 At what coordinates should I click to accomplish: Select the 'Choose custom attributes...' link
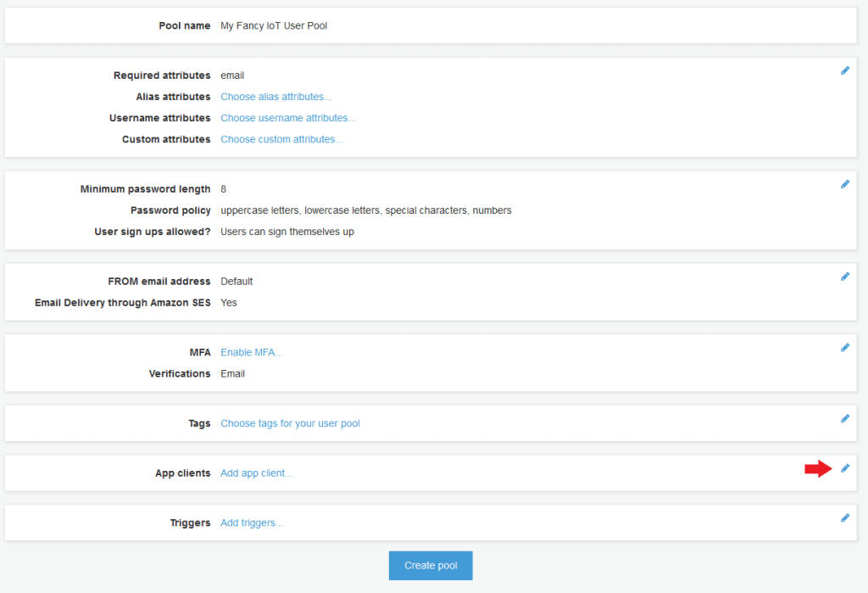click(281, 139)
